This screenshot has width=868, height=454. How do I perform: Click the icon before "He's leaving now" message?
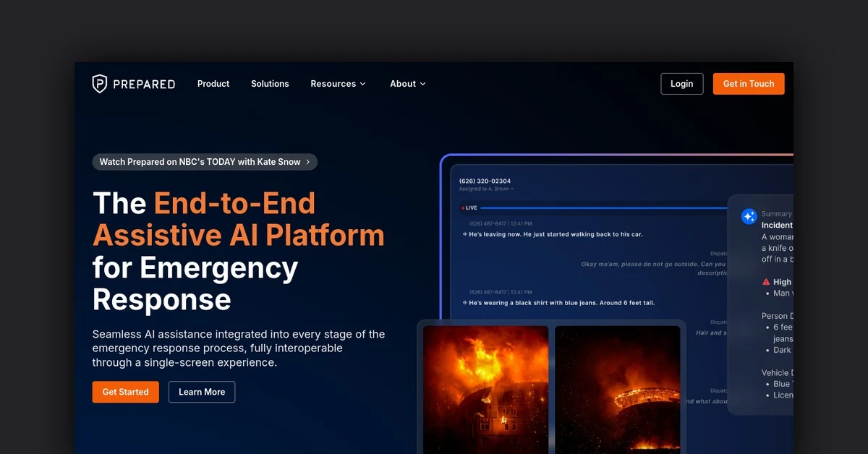tap(465, 234)
